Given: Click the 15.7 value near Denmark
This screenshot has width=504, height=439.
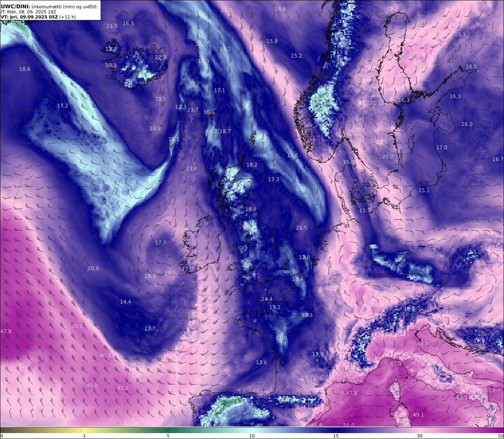Looking at the screenshot, I should pyautogui.click(x=365, y=210).
